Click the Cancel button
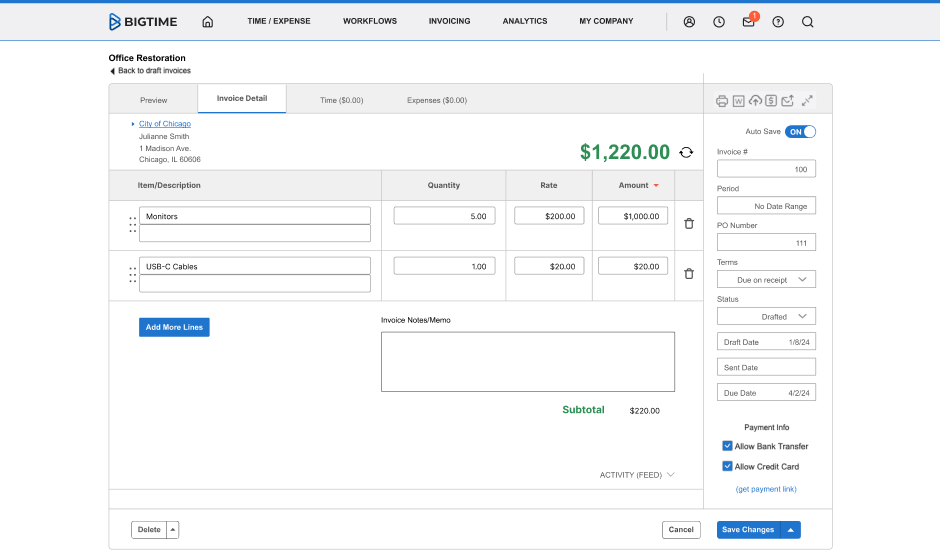This screenshot has height=560, width=940. pyautogui.click(x=681, y=530)
